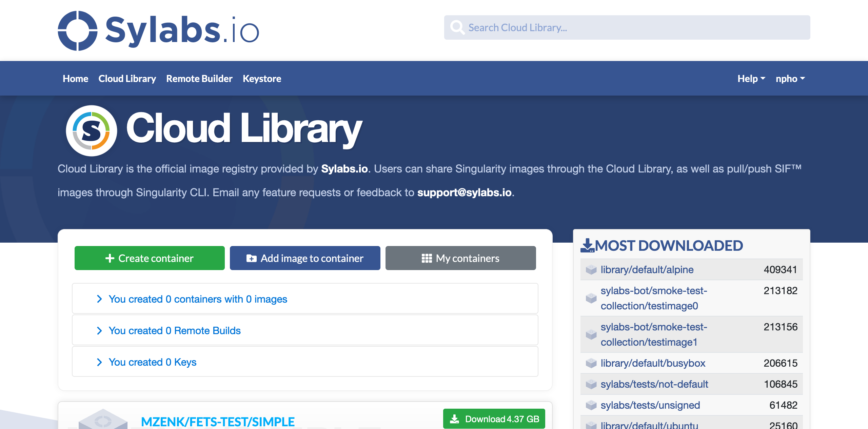Open sylabs-bot/smoke-test-collection/testimage1 link
868x429 pixels.
pos(654,334)
